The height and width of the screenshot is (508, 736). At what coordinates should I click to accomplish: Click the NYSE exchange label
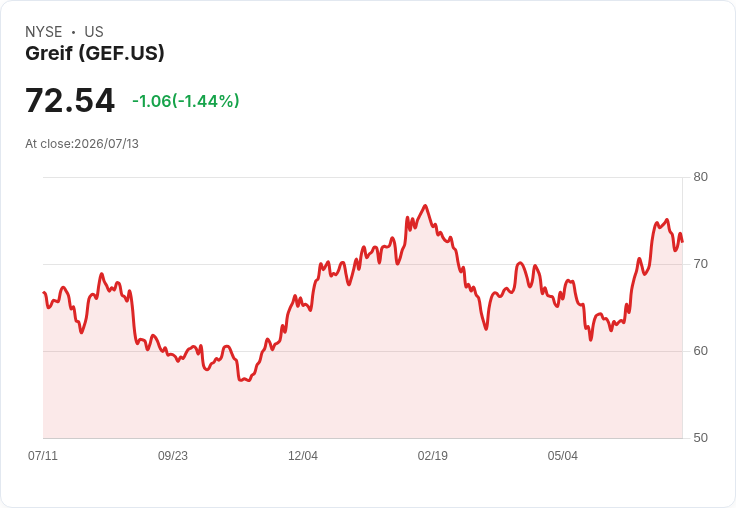[44, 32]
